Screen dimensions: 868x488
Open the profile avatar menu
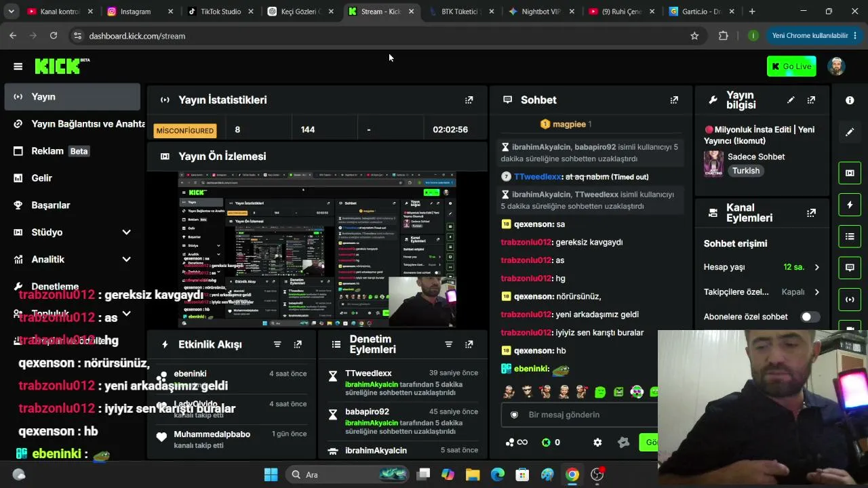[836, 66]
